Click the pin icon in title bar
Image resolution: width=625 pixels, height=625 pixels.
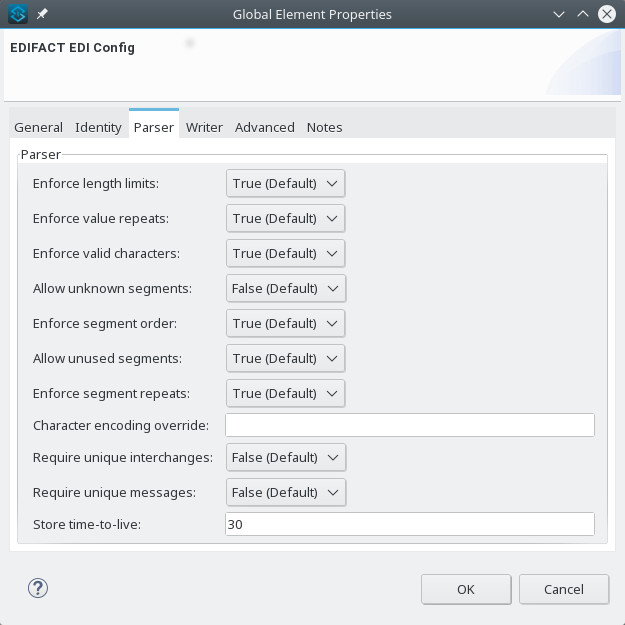tap(42, 14)
